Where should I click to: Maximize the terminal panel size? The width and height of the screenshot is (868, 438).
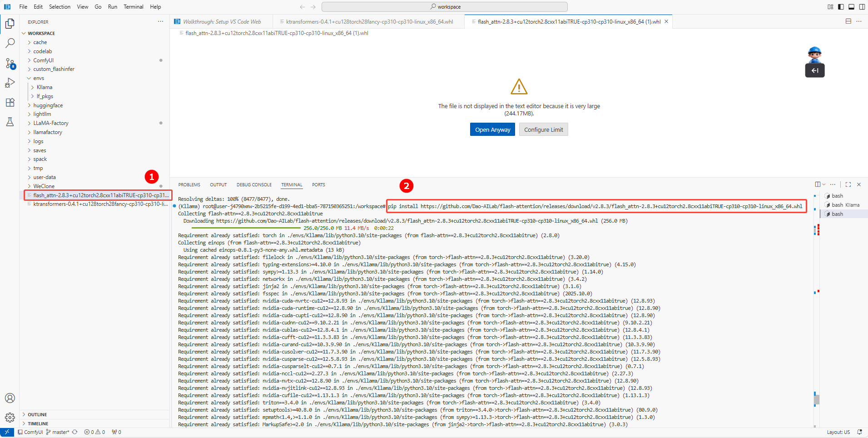848,184
